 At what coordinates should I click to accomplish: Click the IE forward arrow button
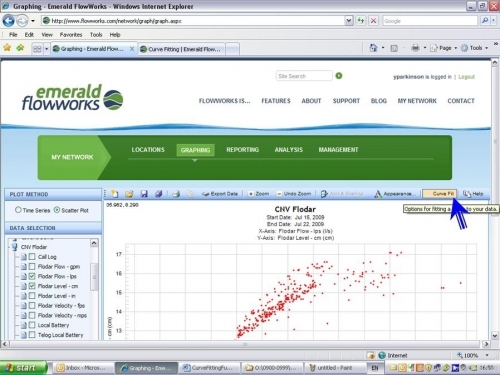[x=22, y=21]
